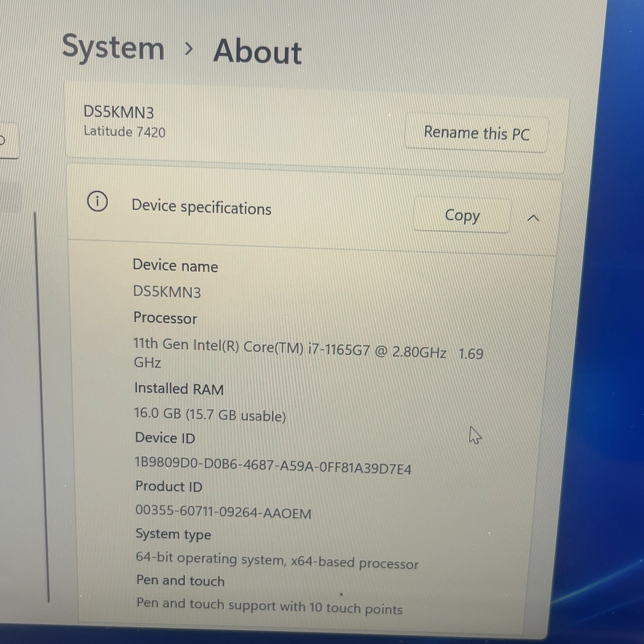Click the Product ID label
This screenshot has width=644, height=644.
(169, 486)
